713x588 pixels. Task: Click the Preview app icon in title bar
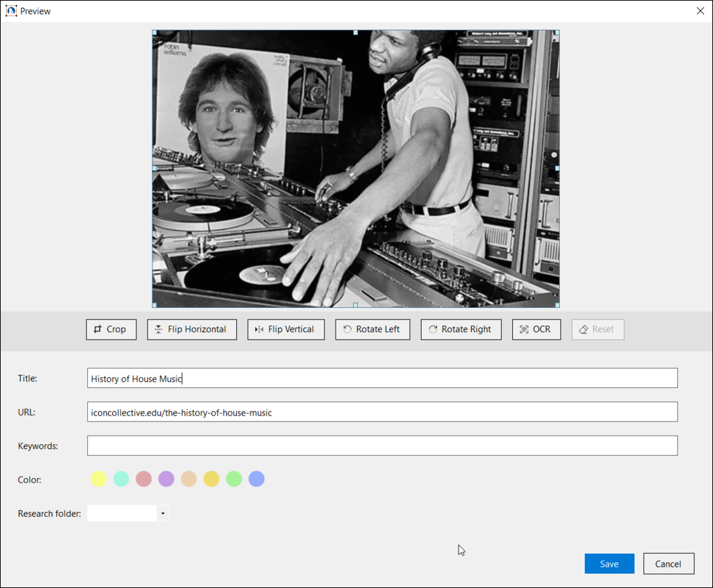coord(11,11)
